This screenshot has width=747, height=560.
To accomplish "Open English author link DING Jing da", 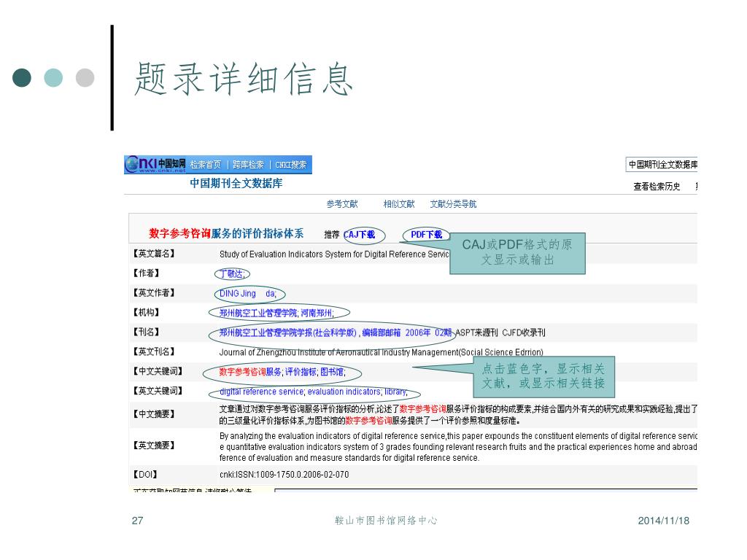I will (x=248, y=294).
